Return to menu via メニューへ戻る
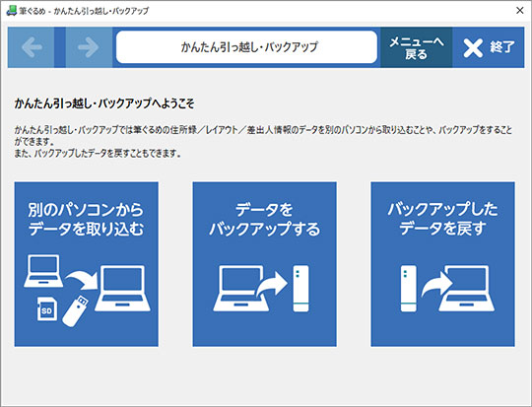532x407 pixels. pos(417,47)
